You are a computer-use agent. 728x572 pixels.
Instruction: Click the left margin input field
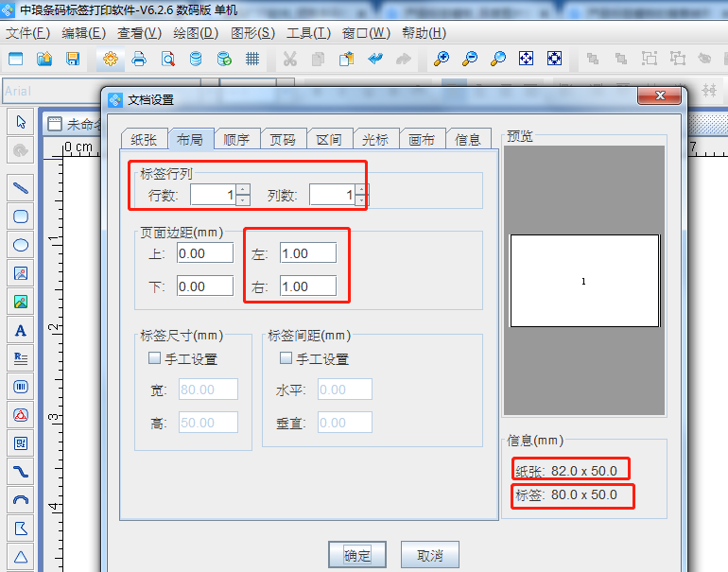point(307,253)
